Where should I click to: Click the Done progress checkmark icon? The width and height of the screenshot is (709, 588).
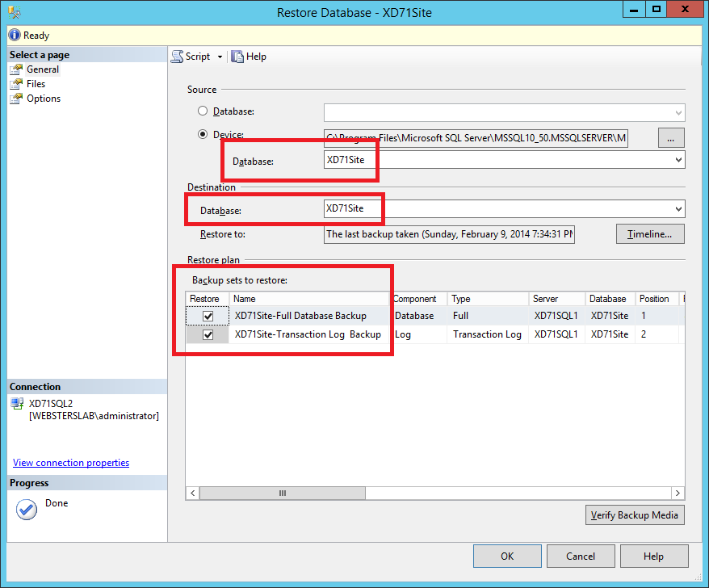pos(27,509)
